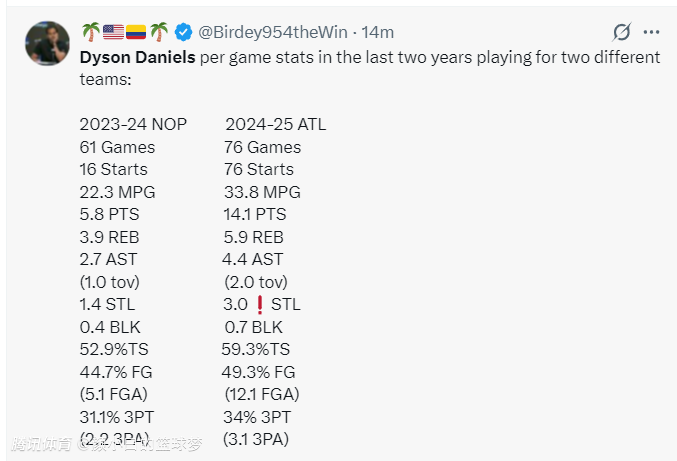Click the US flag emoji in name
The image size is (677, 461).
pos(113,32)
